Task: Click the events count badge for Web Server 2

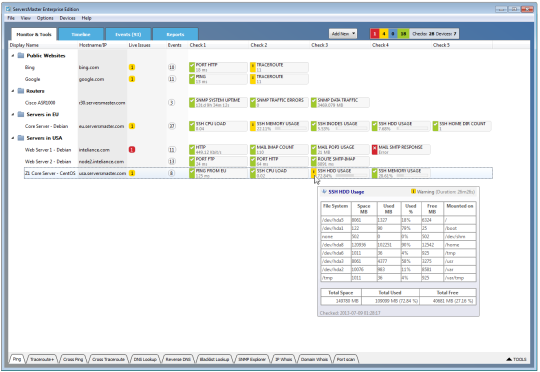Action: [x=172, y=161]
